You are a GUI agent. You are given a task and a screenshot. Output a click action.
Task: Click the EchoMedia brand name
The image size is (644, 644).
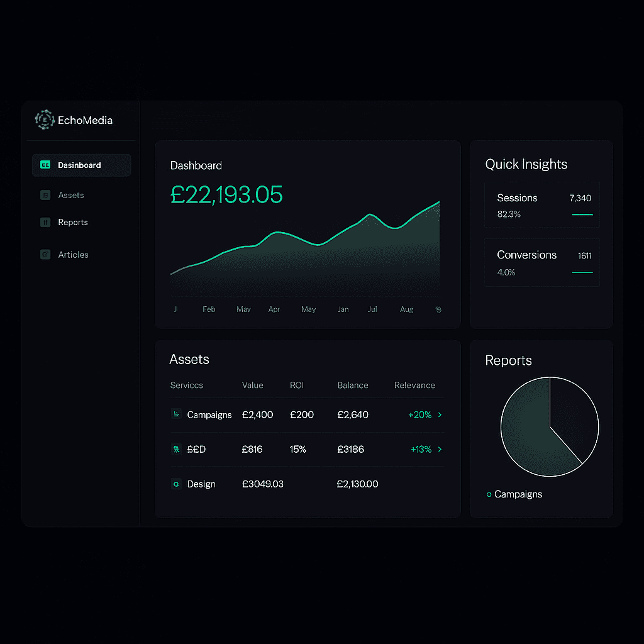pos(85,120)
